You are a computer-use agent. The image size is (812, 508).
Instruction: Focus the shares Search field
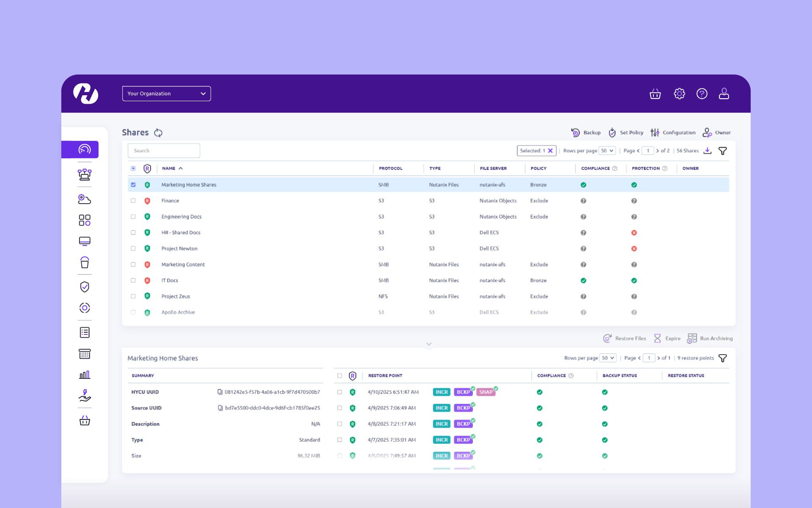164,151
